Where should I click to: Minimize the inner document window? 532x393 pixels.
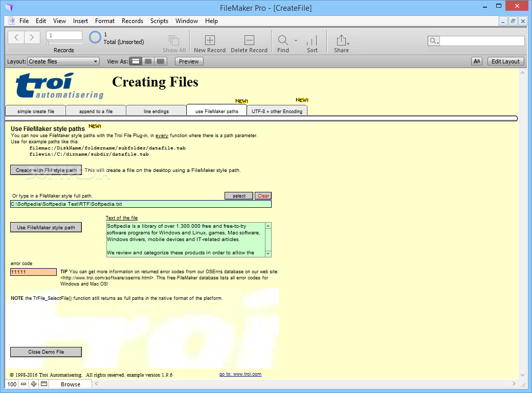tap(503, 21)
